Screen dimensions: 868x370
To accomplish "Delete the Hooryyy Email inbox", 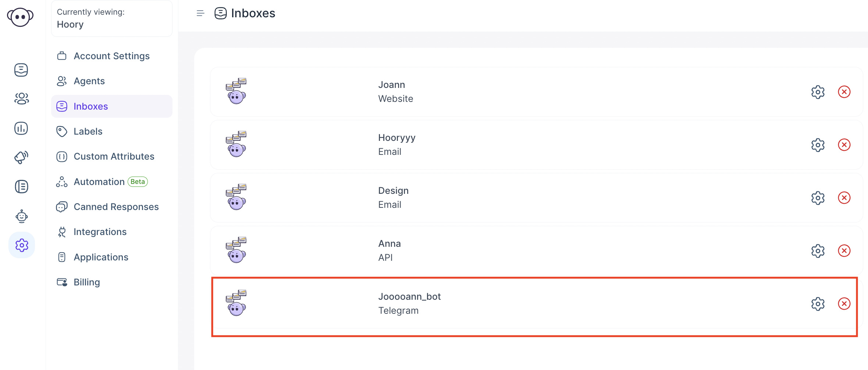I will pyautogui.click(x=844, y=145).
